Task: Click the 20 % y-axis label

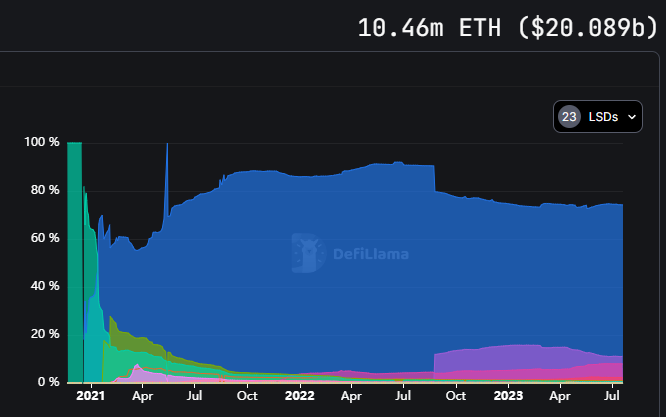Action: (x=44, y=334)
